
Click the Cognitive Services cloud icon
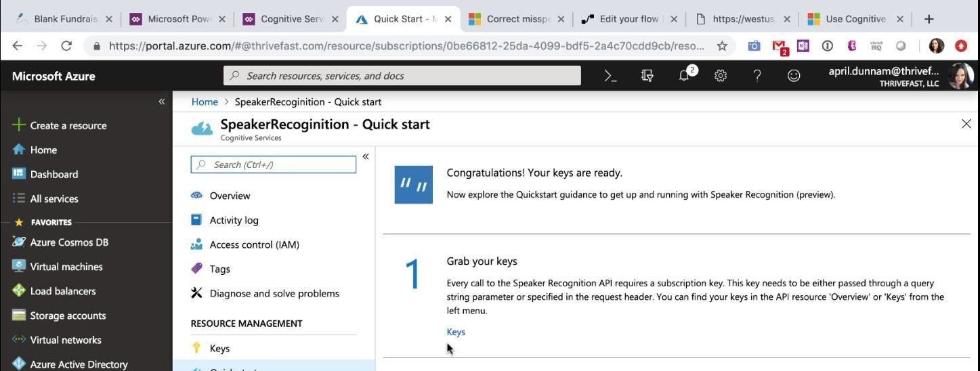[x=202, y=129]
